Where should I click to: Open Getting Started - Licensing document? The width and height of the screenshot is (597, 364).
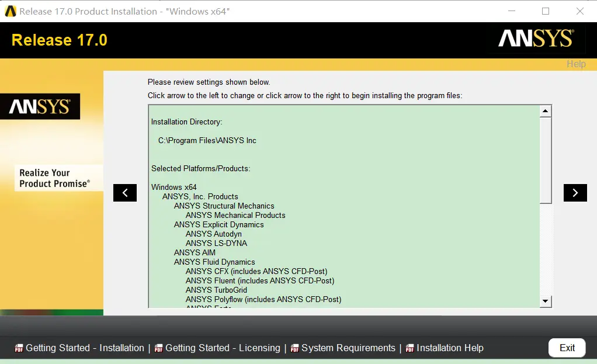[x=223, y=348]
